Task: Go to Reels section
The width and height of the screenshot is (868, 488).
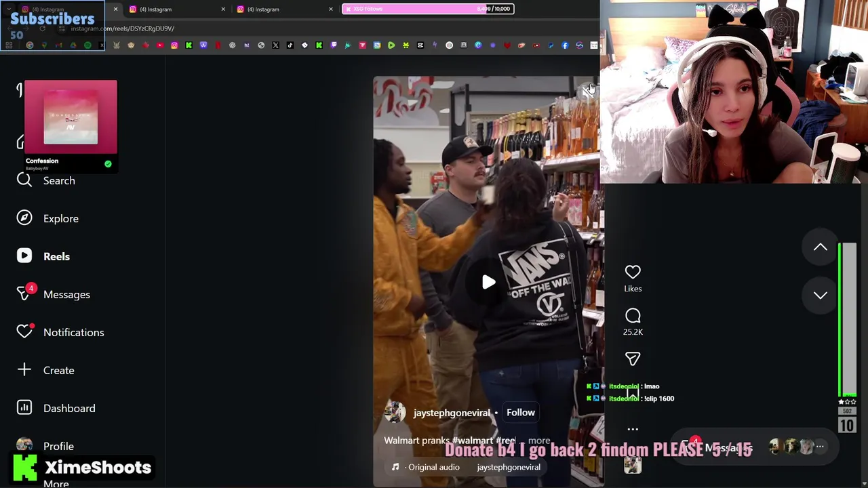Action: coord(43,256)
